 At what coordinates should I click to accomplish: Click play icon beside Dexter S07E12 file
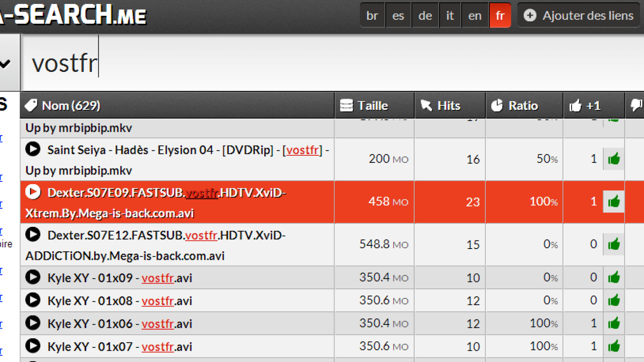point(33,234)
